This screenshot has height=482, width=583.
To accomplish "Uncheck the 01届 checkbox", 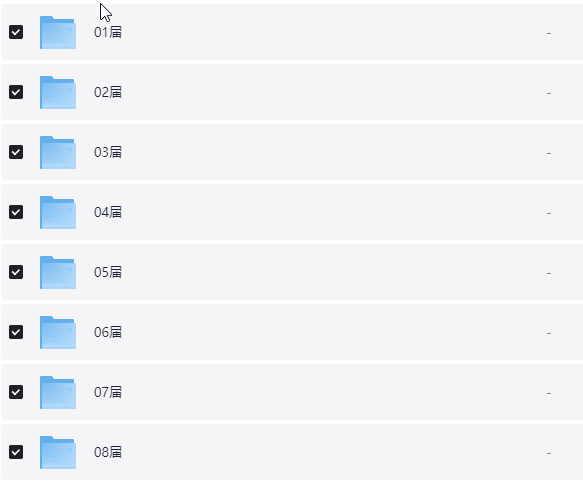I will point(16,32).
